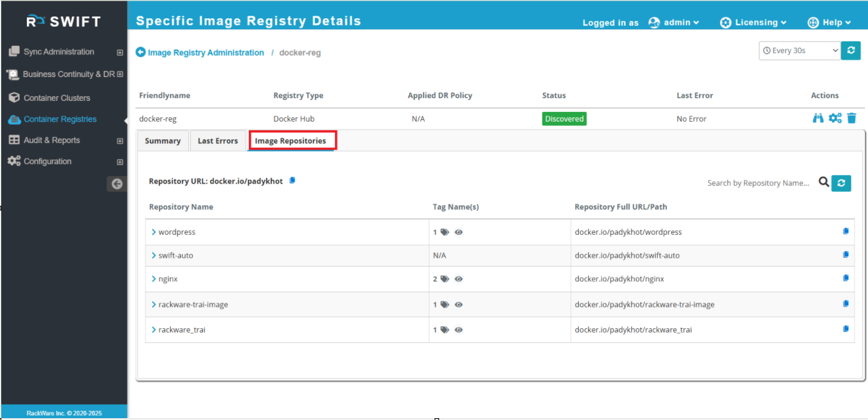Expand the nginx repository row
Viewport: 868px width, 420px height.
click(154, 279)
